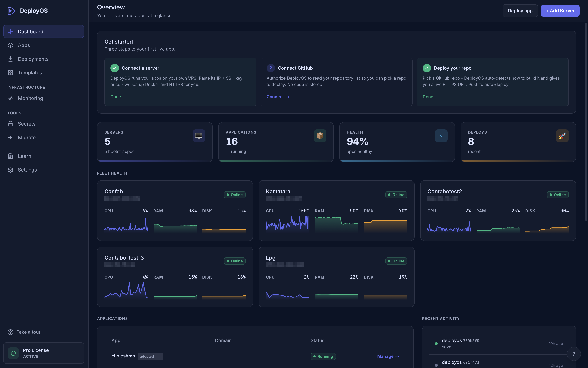
Task: Click the Apps cube icon
Action: pyautogui.click(x=11, y=45)
